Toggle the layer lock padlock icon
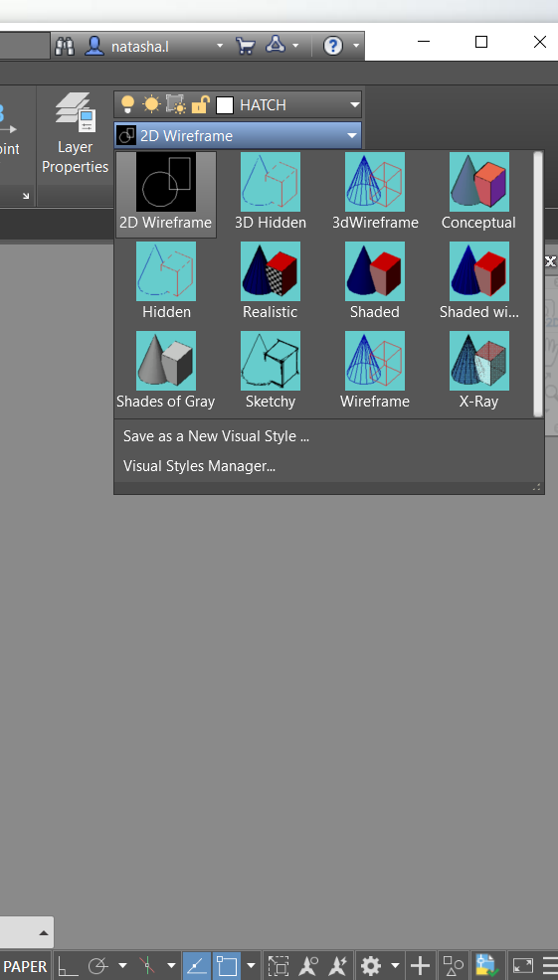 (200, 104)
